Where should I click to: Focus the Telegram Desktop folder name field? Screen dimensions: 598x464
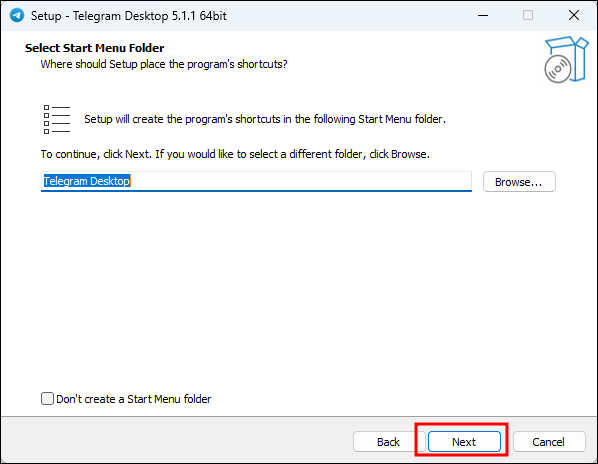[x=256, y=181]
